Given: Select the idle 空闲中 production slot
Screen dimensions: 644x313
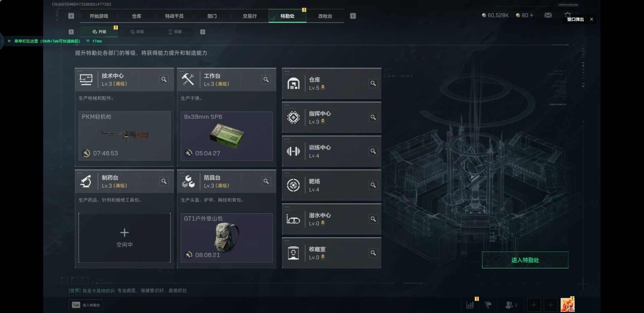Looking at the screenshot, I should (x=124, y=238).
